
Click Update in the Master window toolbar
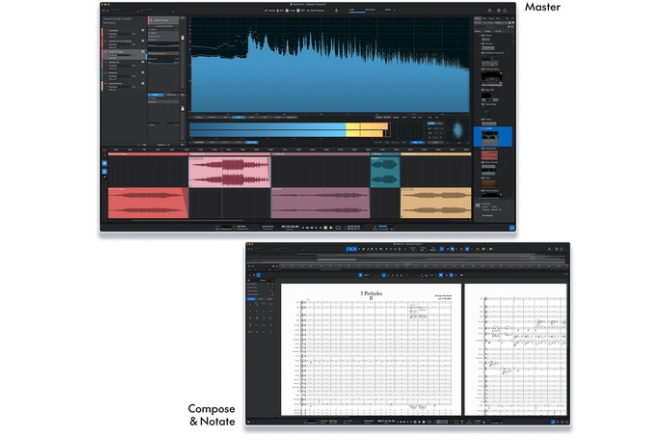pyautogui.click(x=270, y=10)
